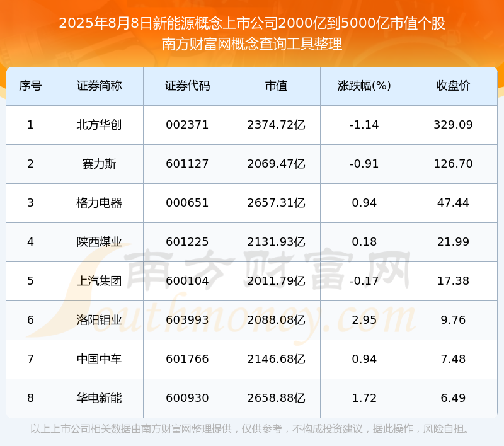Select the stock name 华电新能
Viewport: 504px width, 446px height.
[99, 398]
